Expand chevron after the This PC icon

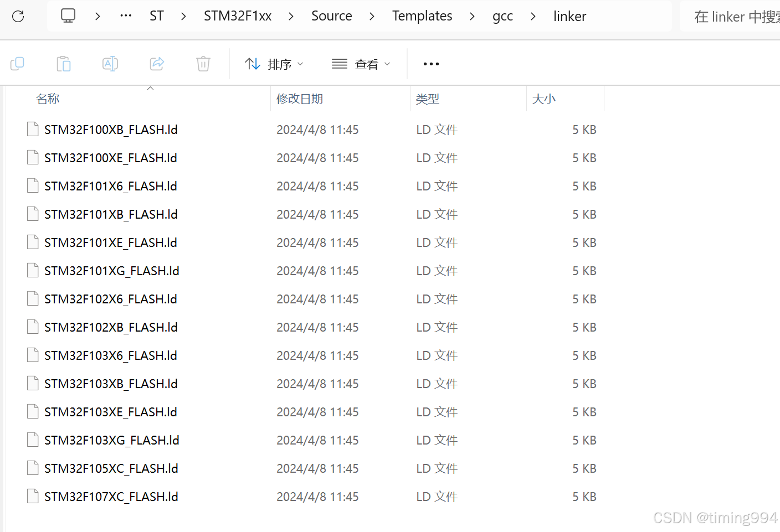click(97, 16)
